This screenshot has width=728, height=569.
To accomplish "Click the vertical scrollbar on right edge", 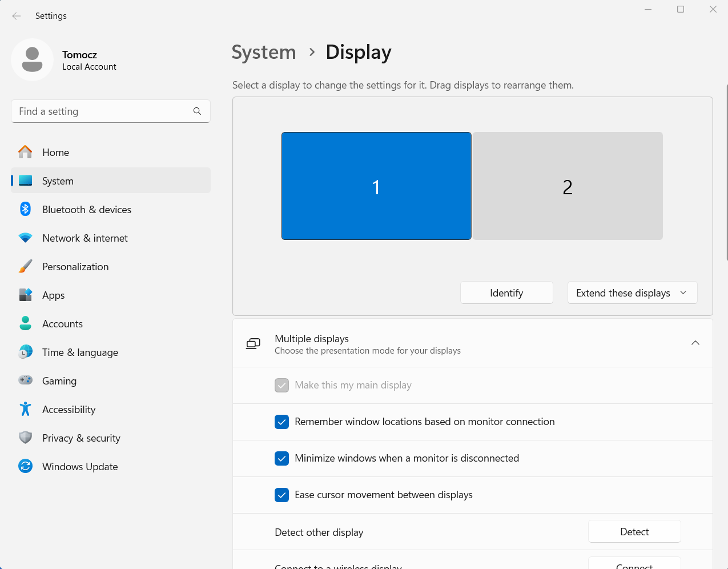I will pyautogui.click(x=727, y=171).
